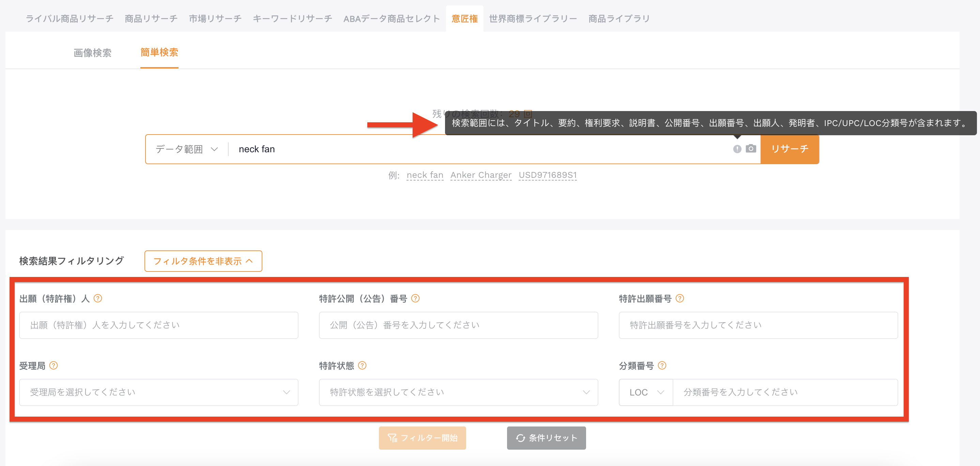The height and width of the screenshot is (466, 980).
Task: Click the 出願（特許権）人 input field
Action: click(x=159, y=325)
